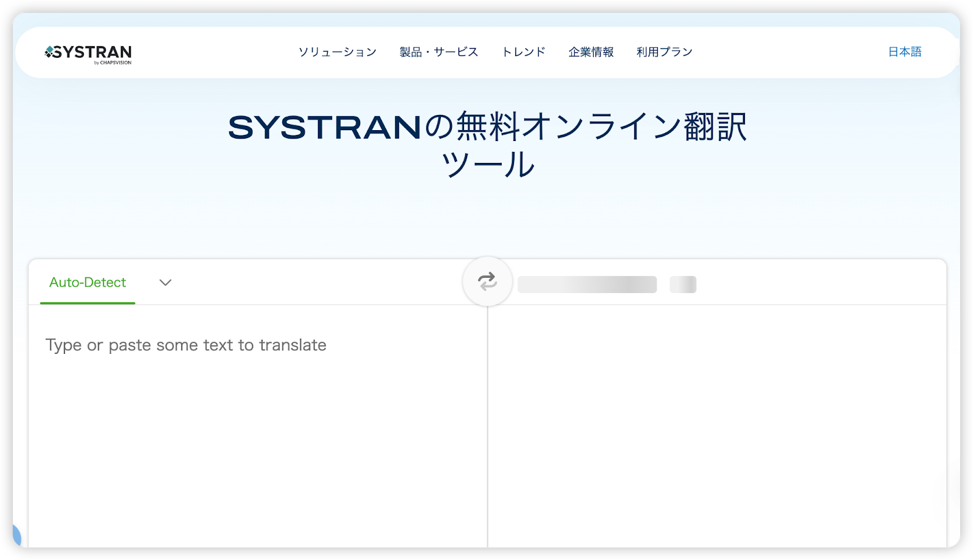Focus the text to translate input area
This screenshot has width=973, height=560.
tap(258, 426)
